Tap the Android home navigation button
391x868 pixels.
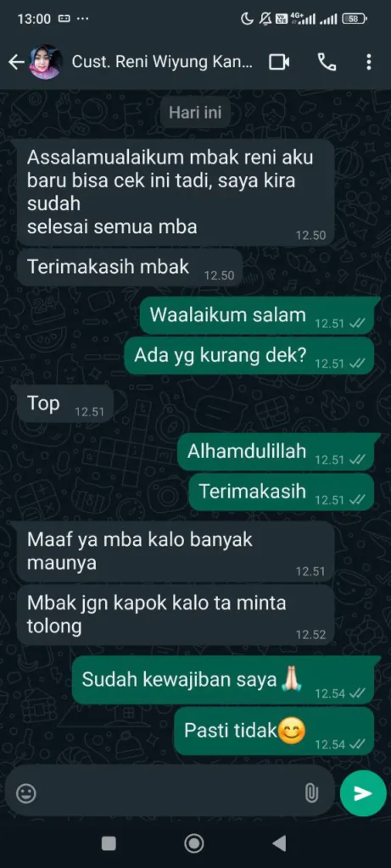coord(194,843)
